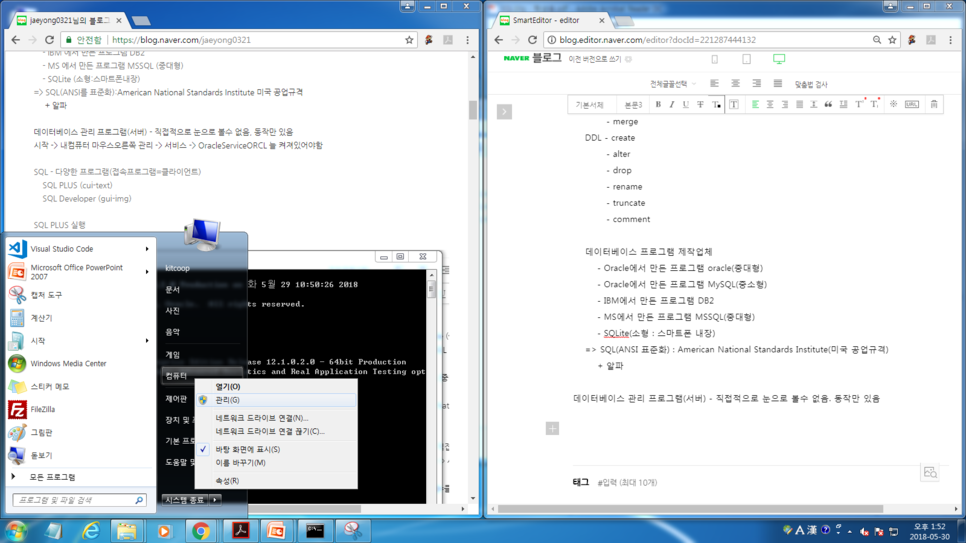Open 스티커 메모 sticky notes
Viewport: 966px width, 543px height.
79,386
